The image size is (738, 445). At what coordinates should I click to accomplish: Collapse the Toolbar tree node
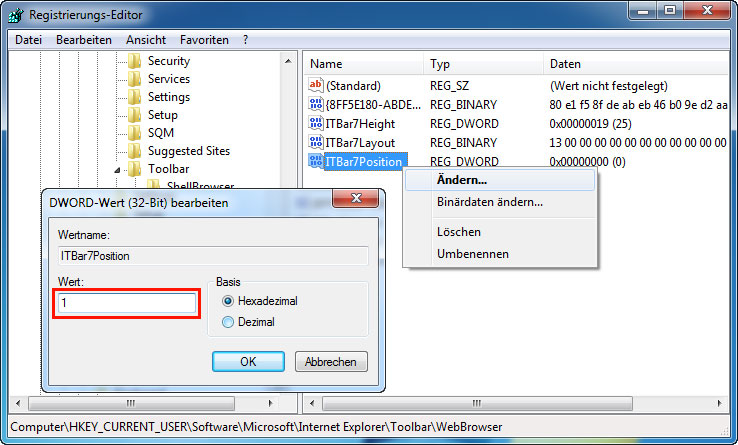[118, 170]
